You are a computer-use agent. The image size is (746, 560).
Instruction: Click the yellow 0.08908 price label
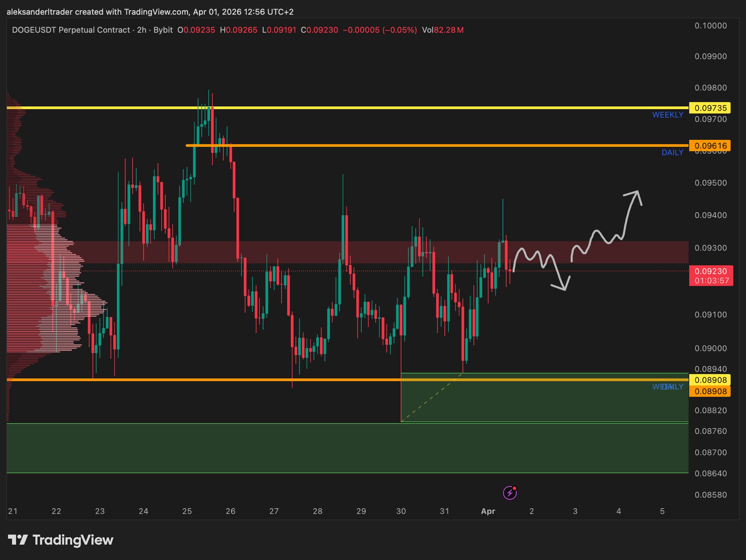point(710,380)
